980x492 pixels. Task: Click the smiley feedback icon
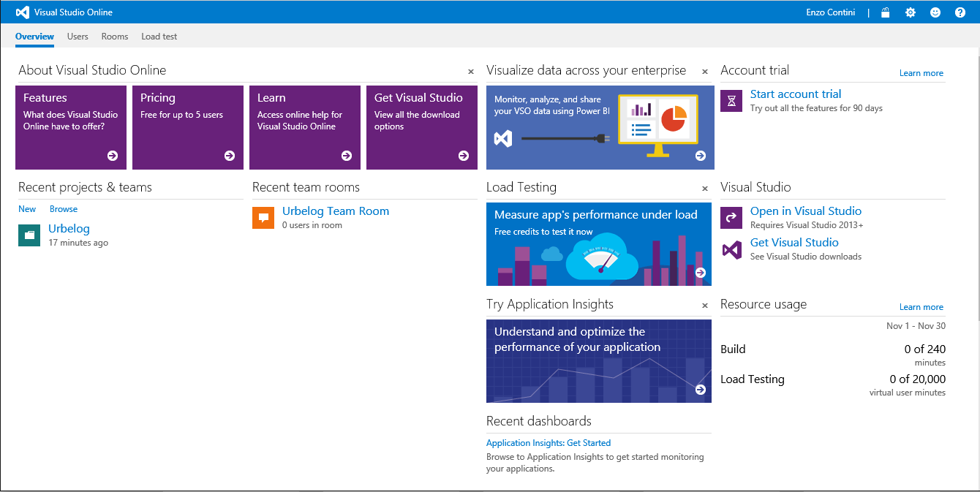click(935, 12)
